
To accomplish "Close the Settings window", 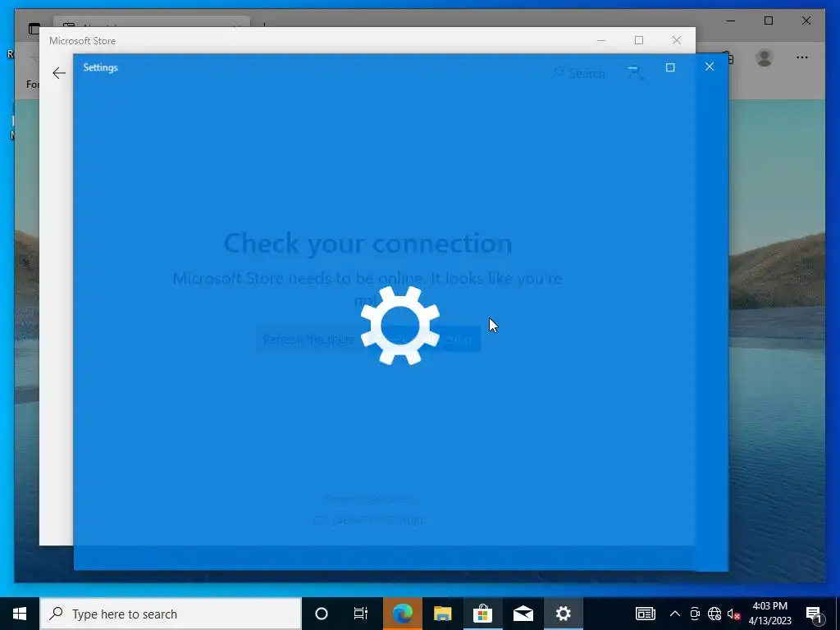I will 710,67.
